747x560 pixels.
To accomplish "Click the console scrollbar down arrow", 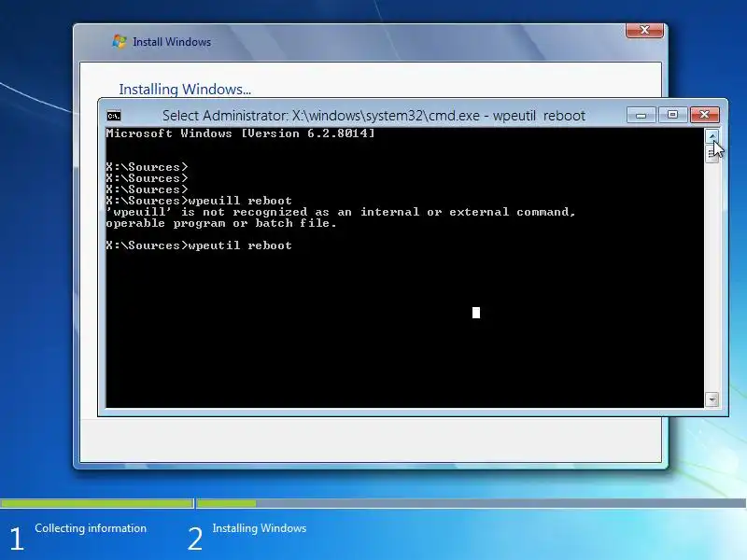I will (x=712, y=399).
